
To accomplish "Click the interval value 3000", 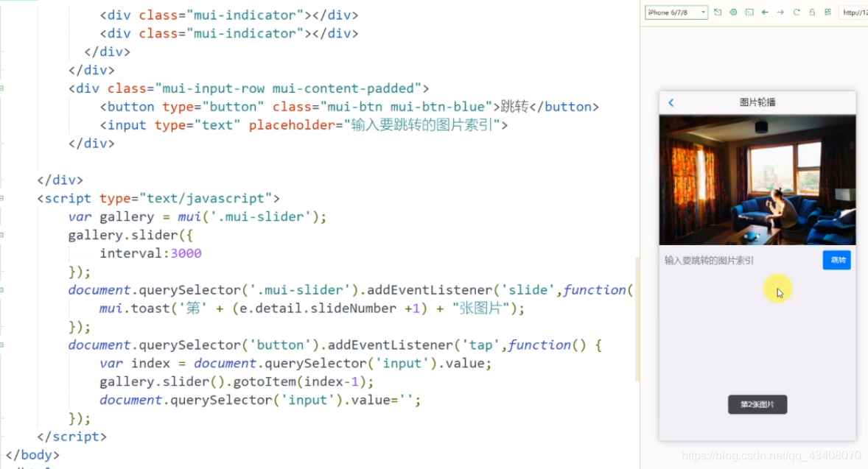I will (186, 253).
